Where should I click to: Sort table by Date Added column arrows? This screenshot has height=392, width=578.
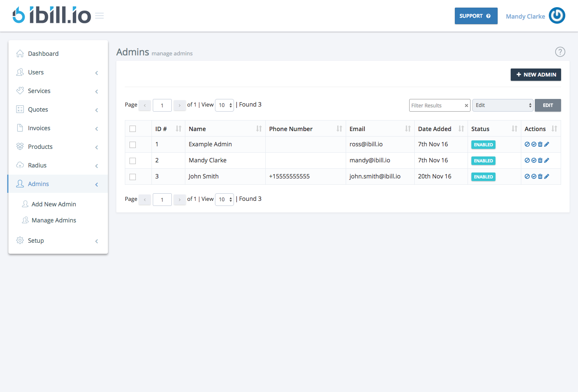click(461, 129)
